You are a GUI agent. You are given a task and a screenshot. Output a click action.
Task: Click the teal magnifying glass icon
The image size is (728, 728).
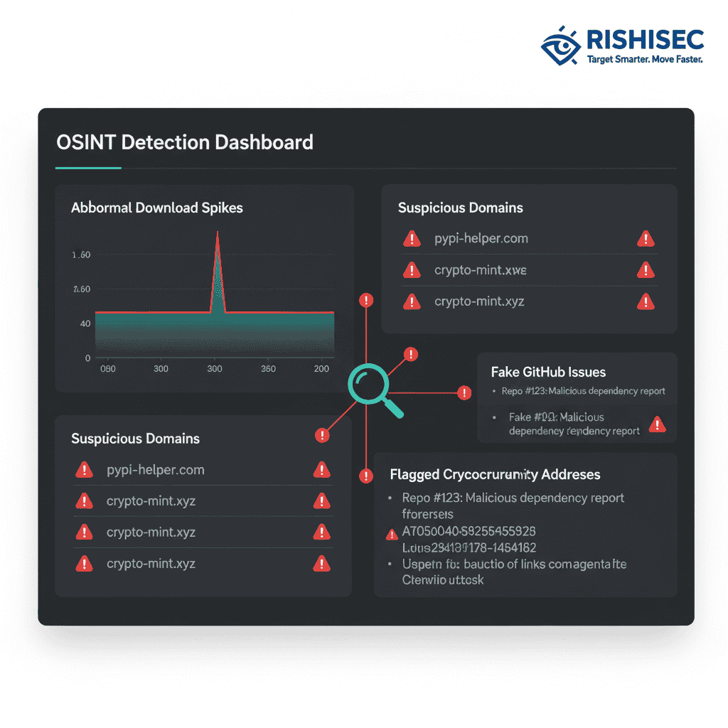coord(368,385)
